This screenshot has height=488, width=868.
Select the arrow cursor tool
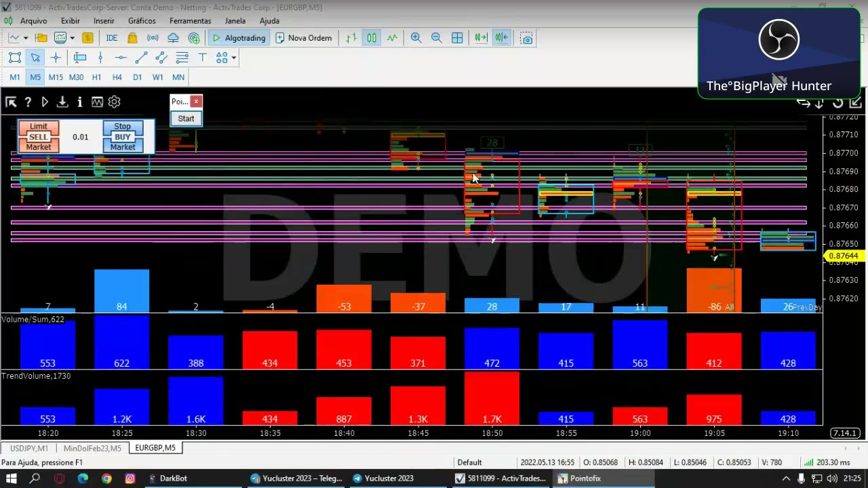35,58
